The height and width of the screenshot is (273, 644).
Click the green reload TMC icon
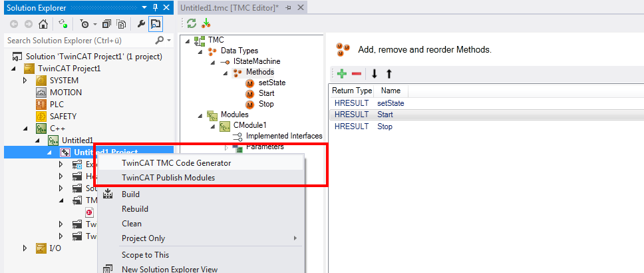click(192, 23)
